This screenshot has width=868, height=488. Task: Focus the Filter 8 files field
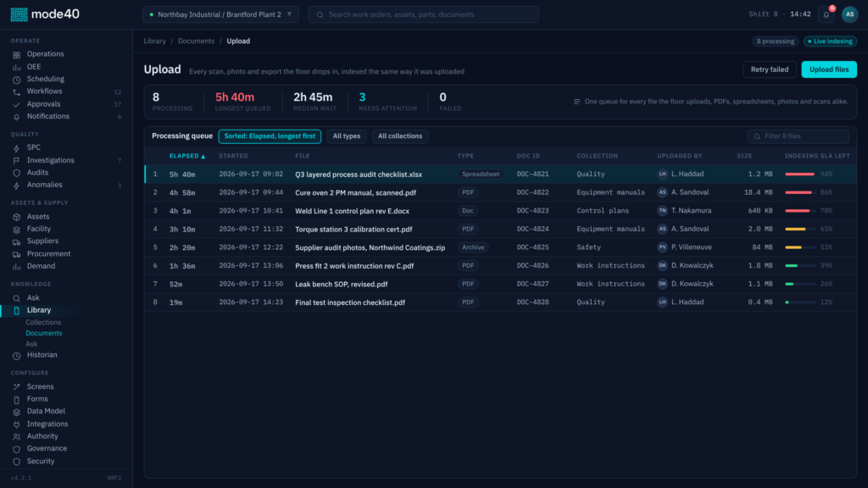pyautogui.click(x=798, y=136)
